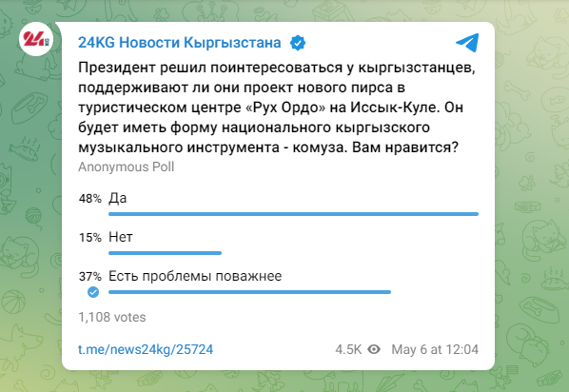This screenshot has width=569, height=392.
Task: Open 24KG Новости Кыргызстана channel title
Action: pos(180,43)
